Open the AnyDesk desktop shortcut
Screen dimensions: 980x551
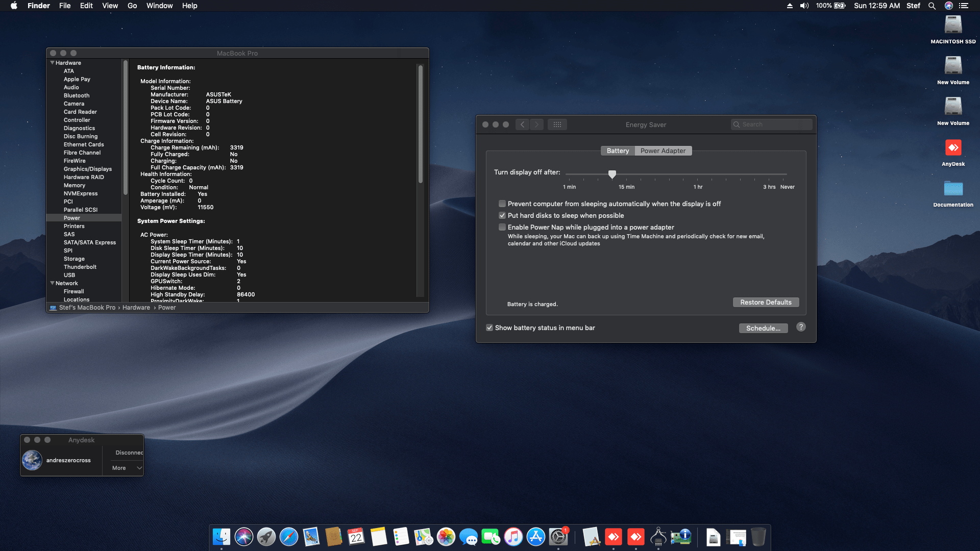pyautogui.click(x=953, y=148)
